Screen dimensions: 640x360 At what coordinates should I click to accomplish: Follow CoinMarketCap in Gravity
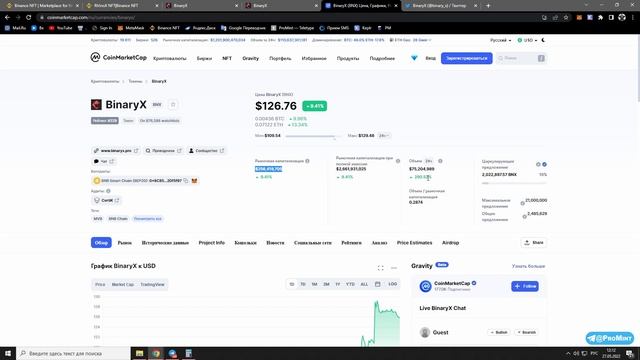(x=525, y=286)
